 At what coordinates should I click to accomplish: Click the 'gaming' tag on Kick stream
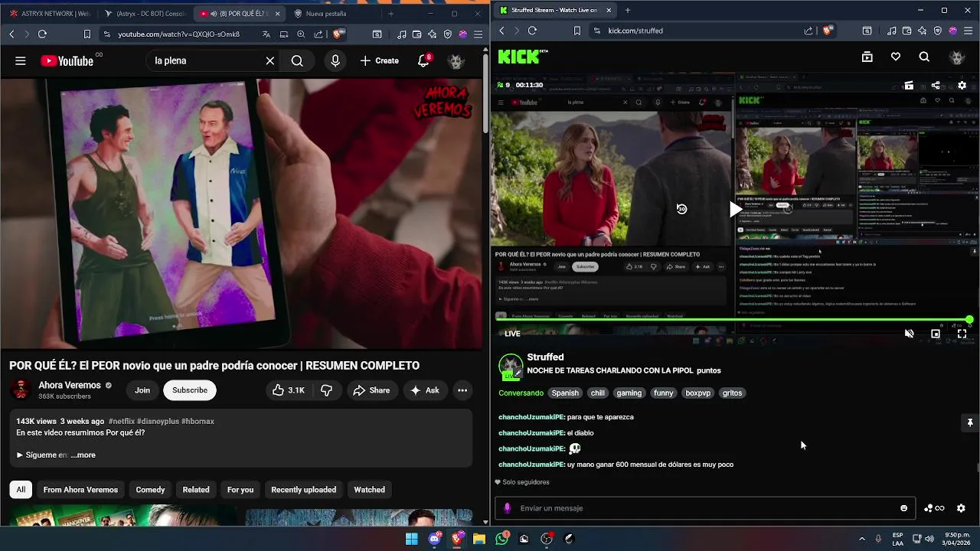pyautogui.click(x=629, y=393)
